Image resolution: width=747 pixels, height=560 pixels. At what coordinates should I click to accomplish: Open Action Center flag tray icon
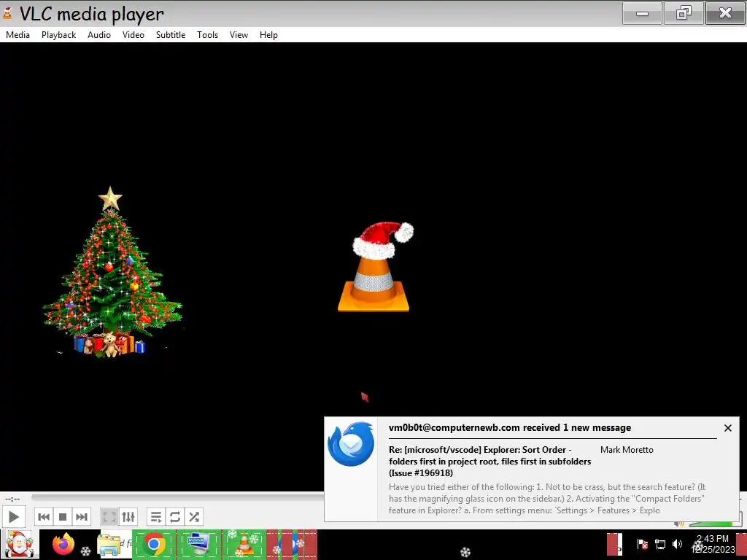pos(642,544)
